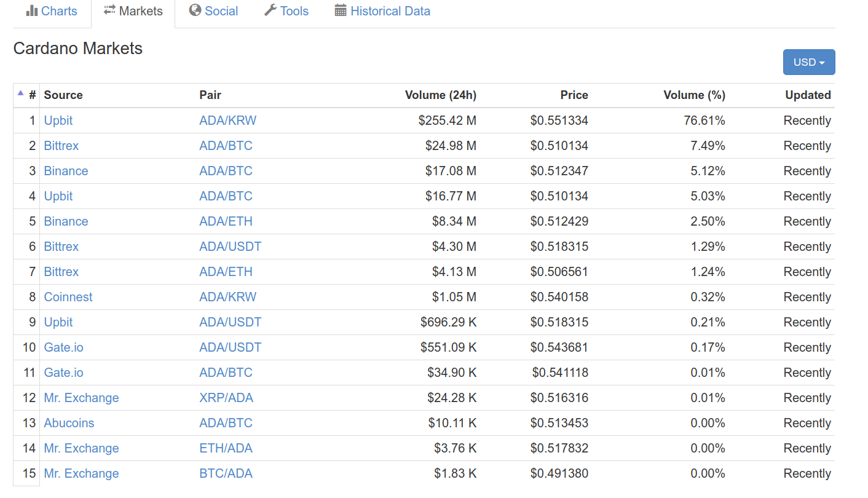Open Bittrex link in row 6

(61, 247)
